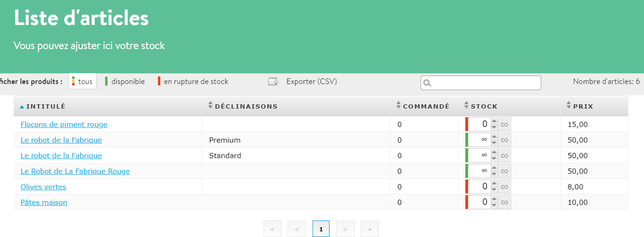Sort table by Déclinaisons column

click(246, 107)
